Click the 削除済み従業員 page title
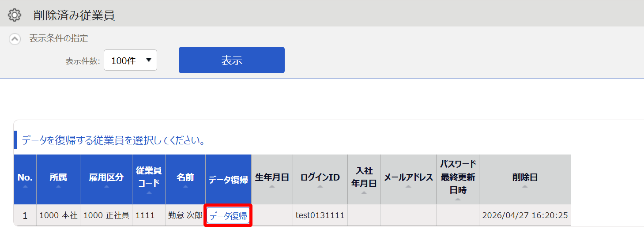Viewport: 644px width, 245px height. click(74, 15)
